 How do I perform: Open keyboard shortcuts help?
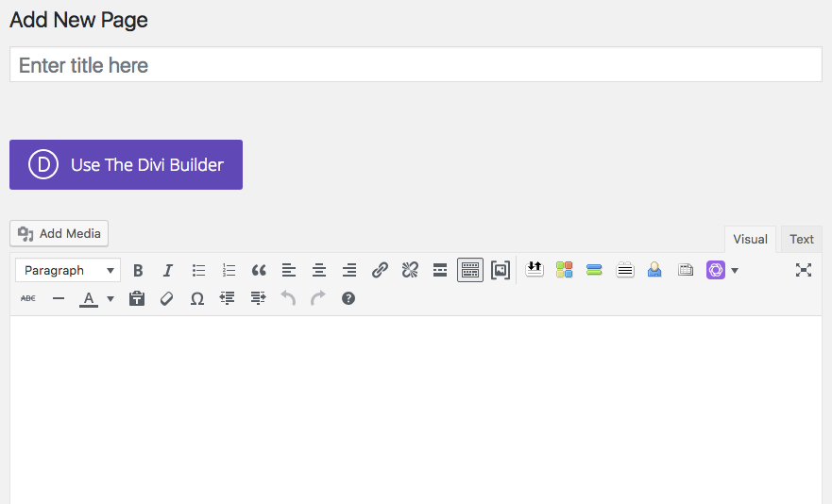[348, 298]
